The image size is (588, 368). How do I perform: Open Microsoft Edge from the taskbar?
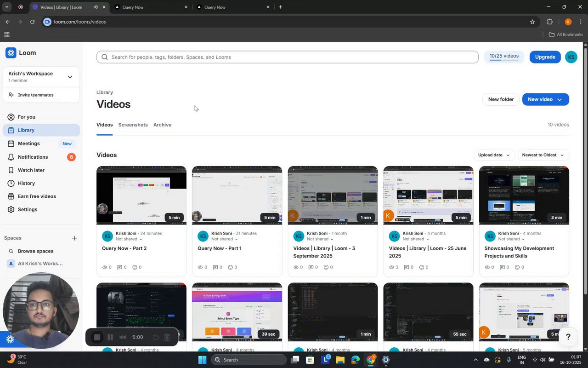coord(356,360)
